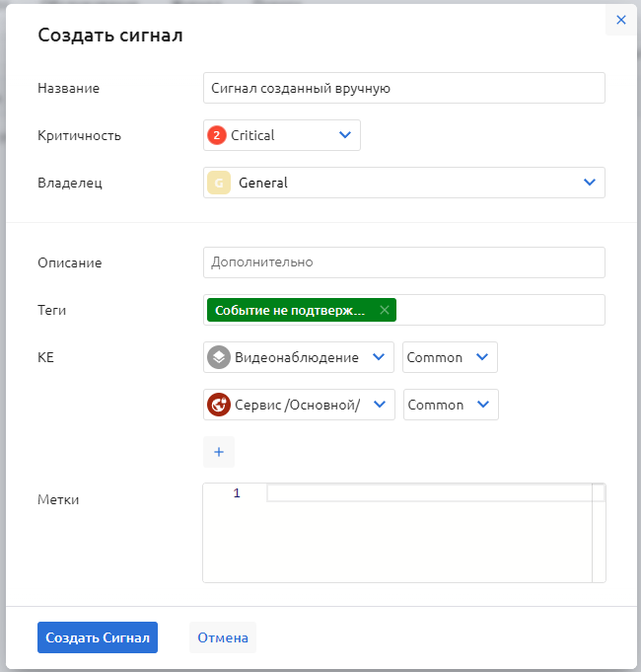Screen dimensions: 641x672
Task: Click into the Описание input field
Action: [x=403, y=262]
